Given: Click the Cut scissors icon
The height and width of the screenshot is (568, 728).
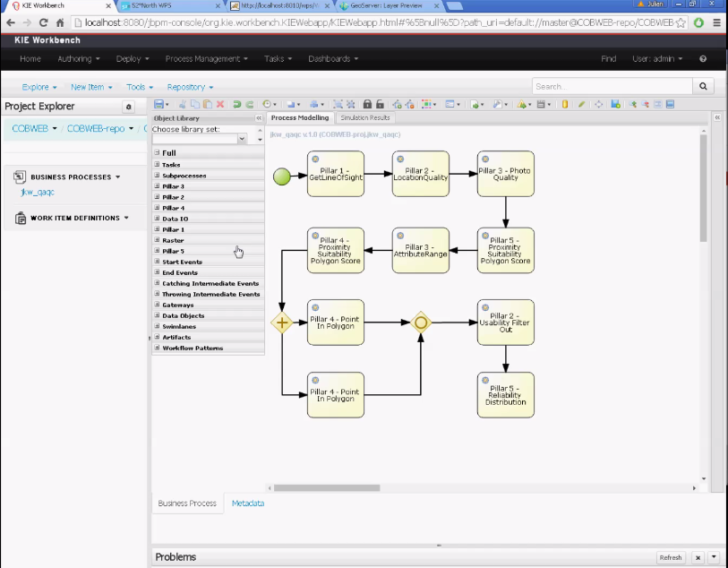Looking at the screenshot, I should tap(183, 104).
